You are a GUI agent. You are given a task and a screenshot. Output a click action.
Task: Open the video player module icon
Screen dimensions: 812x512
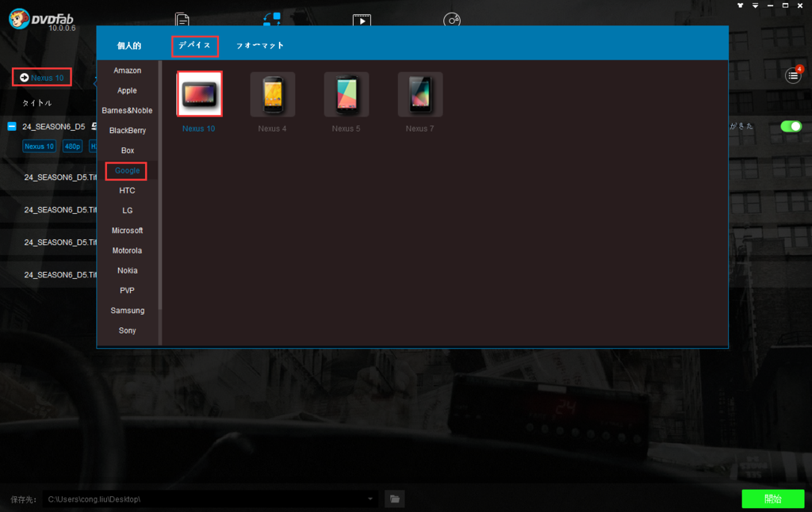click(362, 20)
